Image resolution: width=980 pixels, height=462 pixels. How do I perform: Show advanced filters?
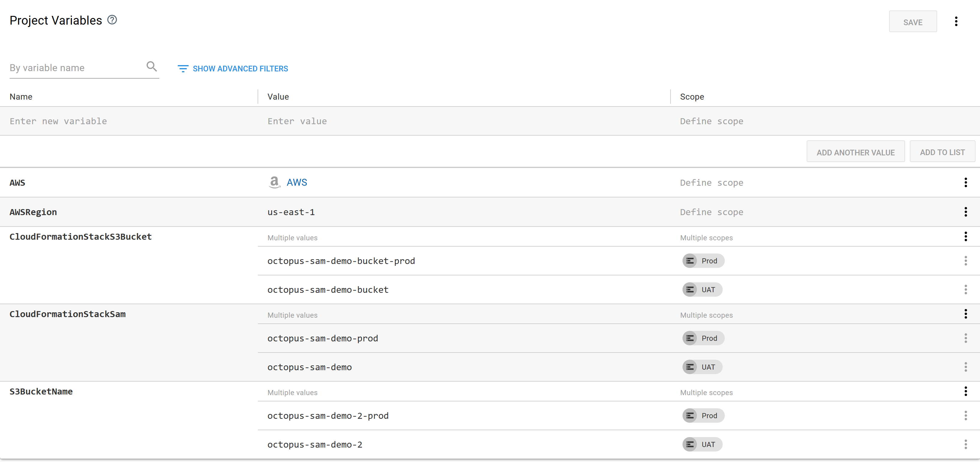233,68
